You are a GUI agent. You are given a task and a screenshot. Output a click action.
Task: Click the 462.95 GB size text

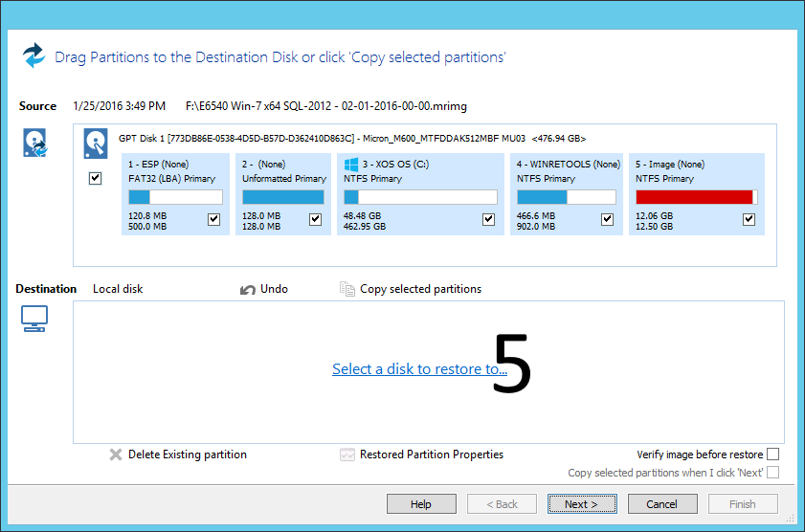tap(365, 226)
